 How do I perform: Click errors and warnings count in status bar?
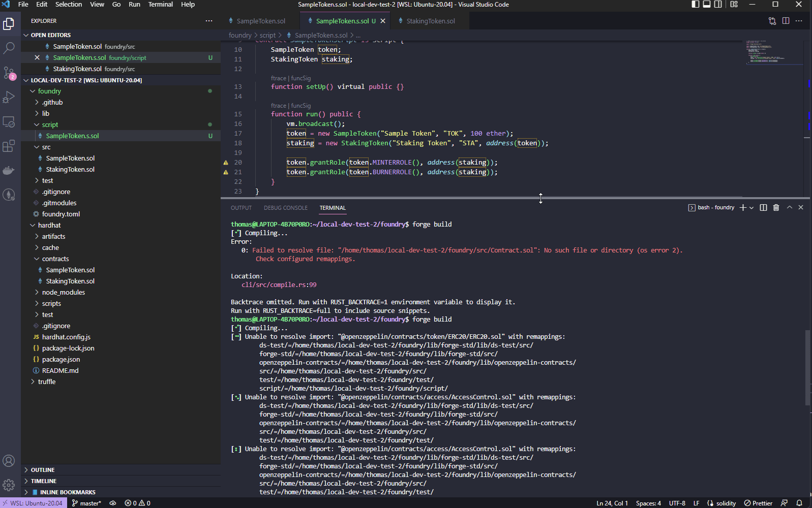pos(137,503)
